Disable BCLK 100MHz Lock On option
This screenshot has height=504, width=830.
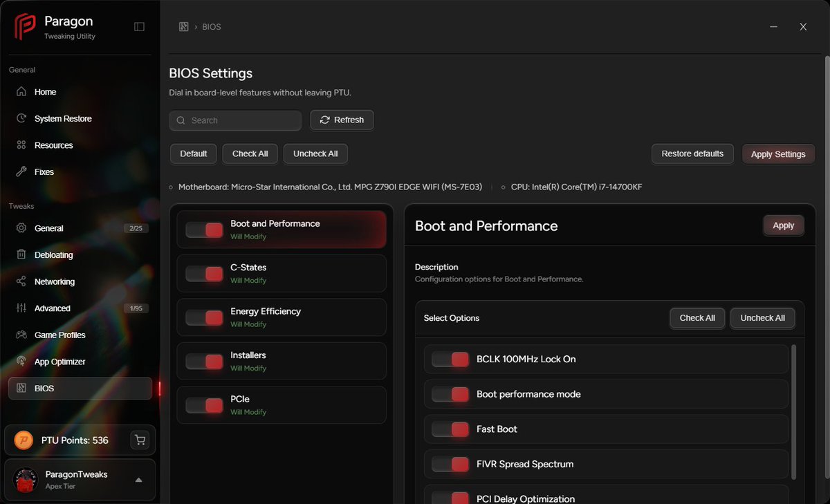click(x=450, y=360)
